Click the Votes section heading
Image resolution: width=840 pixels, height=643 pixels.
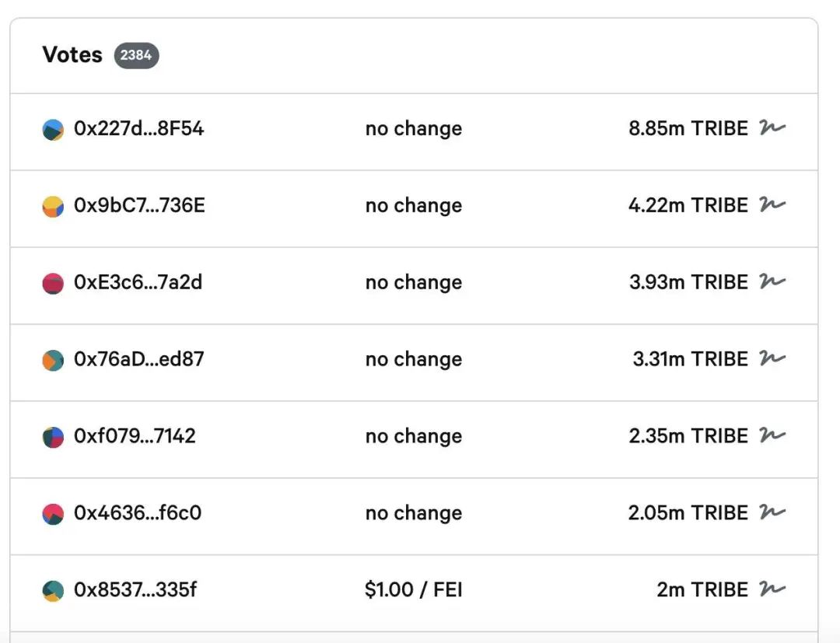tap(72, 54)
